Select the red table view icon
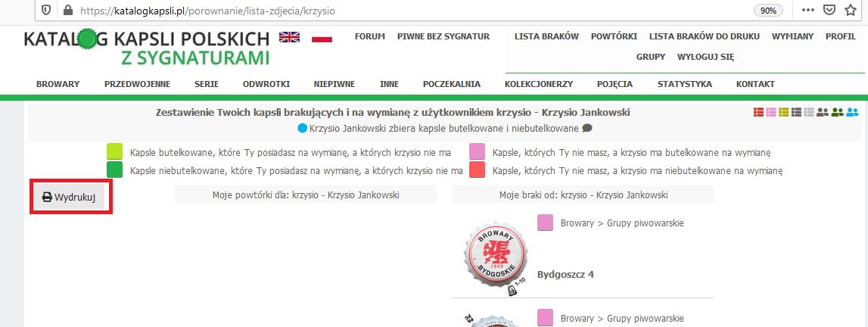The height and width of the screenshot is (327, 868). tap(759, 113)
